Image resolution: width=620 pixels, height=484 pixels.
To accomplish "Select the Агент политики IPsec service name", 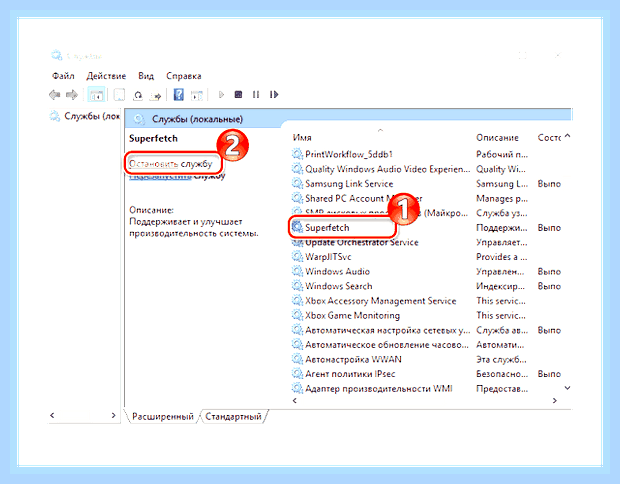I will coord(350,374).
